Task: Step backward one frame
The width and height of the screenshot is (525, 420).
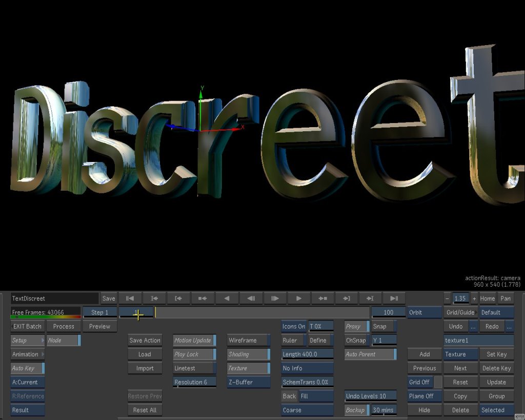Action: pyautogui.click(x=251, y=298)
